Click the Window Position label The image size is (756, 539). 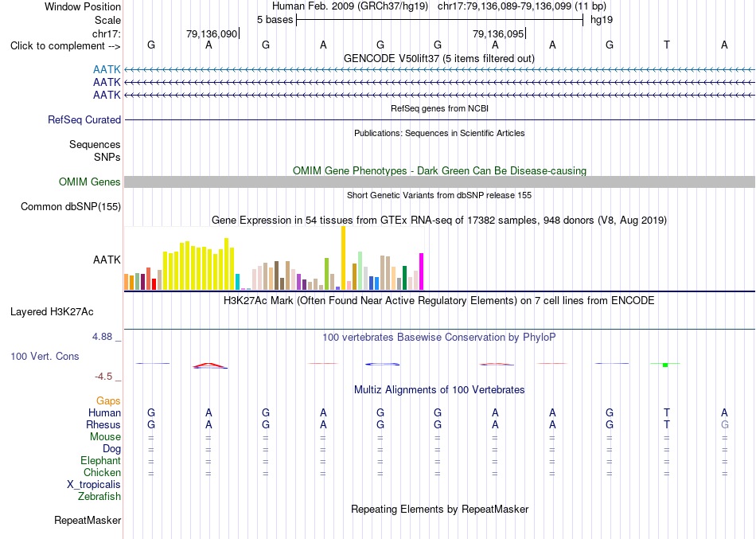click(x=83, y=6)
